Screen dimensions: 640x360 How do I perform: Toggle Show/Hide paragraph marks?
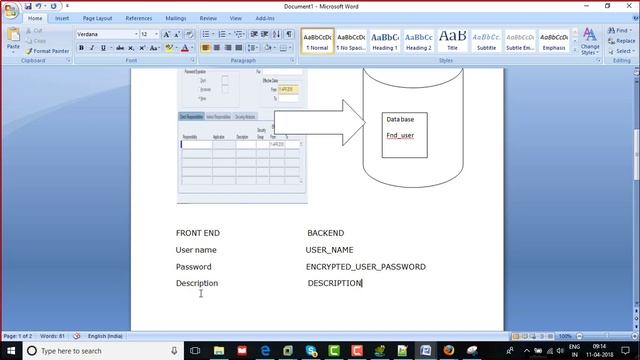click(289, 34)
